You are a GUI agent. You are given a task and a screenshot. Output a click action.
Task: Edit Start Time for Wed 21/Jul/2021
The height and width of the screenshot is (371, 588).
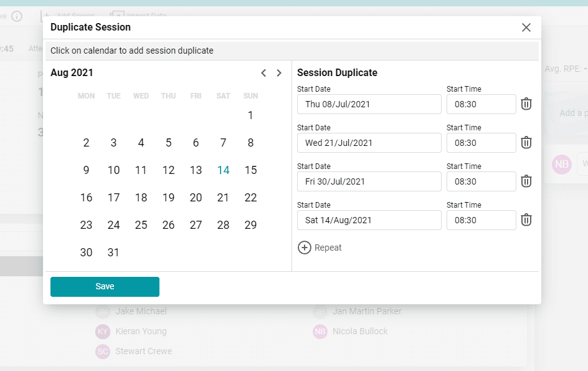[x=481, y=143]
